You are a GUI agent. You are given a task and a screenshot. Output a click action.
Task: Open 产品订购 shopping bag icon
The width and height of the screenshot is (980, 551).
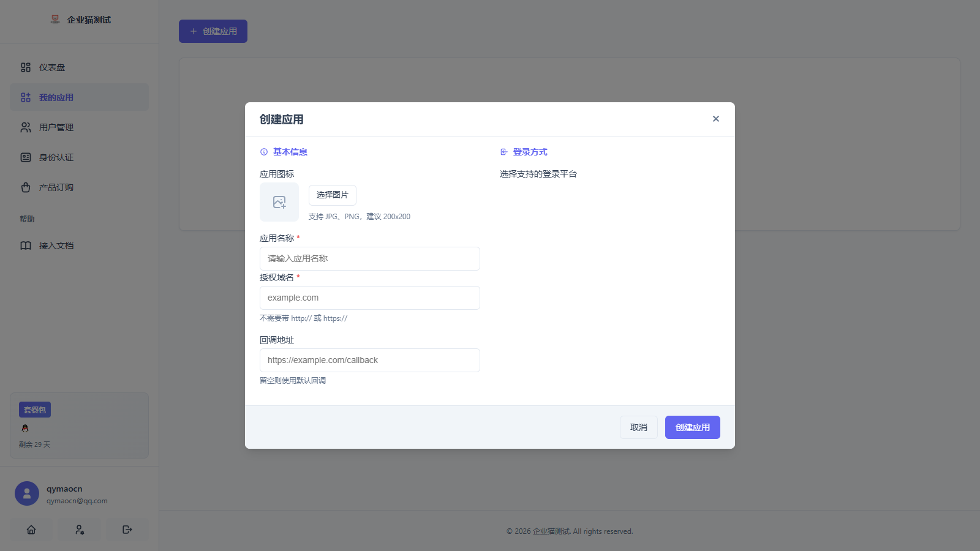click(26, 187)
